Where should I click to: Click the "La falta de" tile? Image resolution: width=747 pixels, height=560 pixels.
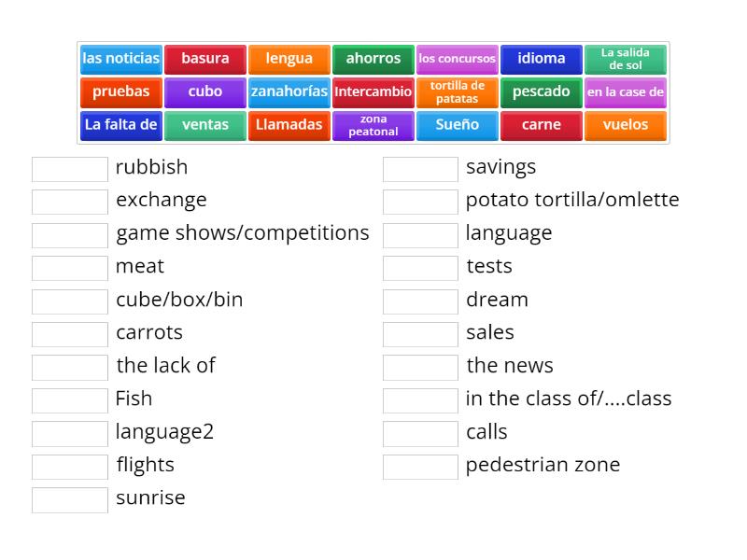click(x=120, y=125)
